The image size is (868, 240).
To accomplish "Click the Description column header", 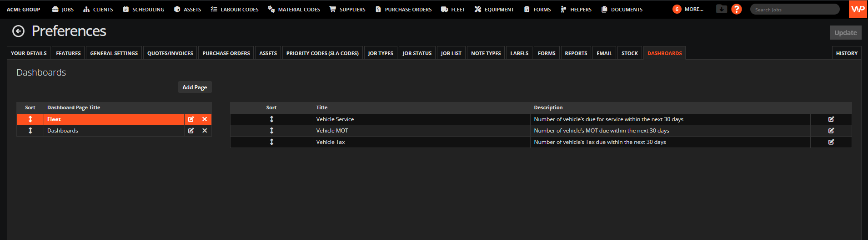I will [x=548, y=107].
